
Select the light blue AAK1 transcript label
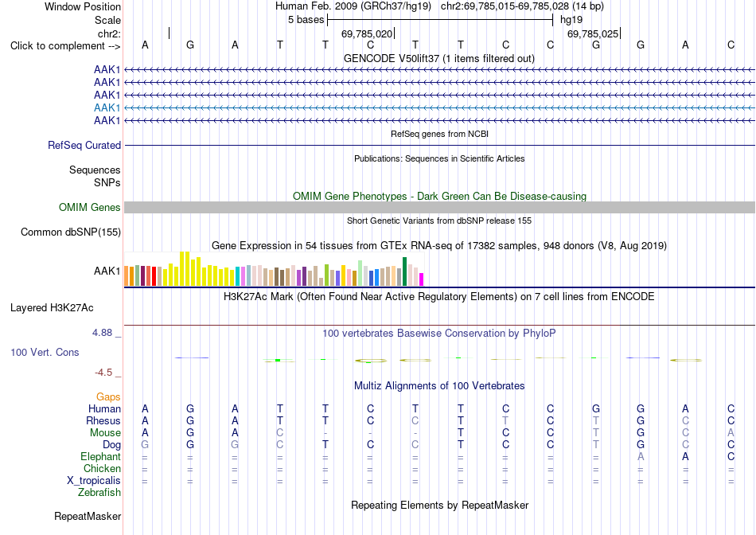(x=107, y=107)
